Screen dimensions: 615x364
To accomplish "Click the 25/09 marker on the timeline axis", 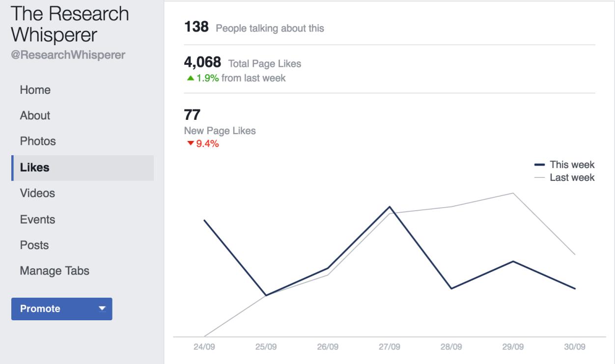I will 266,346.
